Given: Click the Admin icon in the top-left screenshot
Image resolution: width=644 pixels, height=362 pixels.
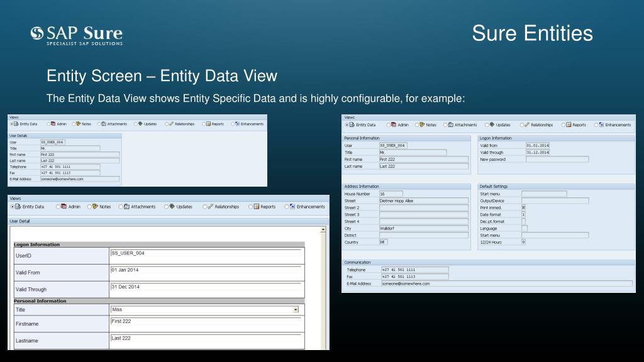Looking at the screenshot, I should point(53,124).
